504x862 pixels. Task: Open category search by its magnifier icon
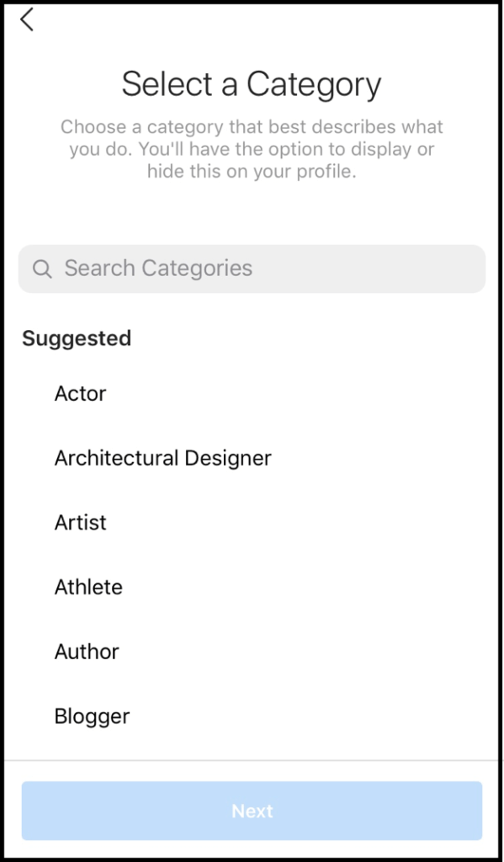(42, 269)
